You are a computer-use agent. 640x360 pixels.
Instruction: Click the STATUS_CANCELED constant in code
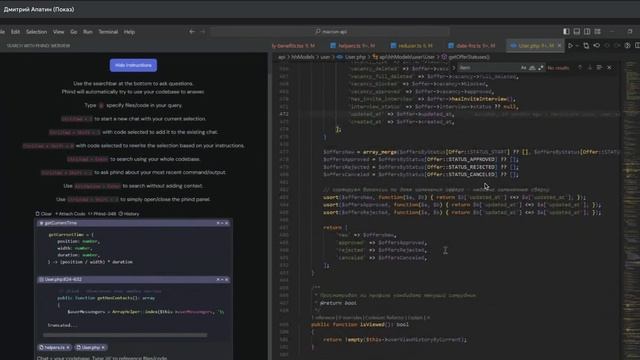(x=471, y=175)
